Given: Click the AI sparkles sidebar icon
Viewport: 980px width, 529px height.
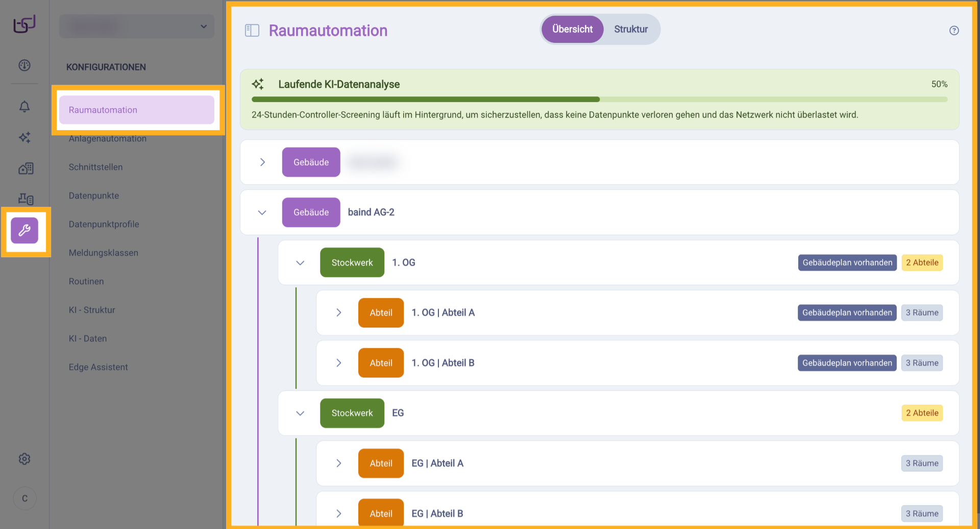Looking at the screenshot, I should (x=24, y=137).
